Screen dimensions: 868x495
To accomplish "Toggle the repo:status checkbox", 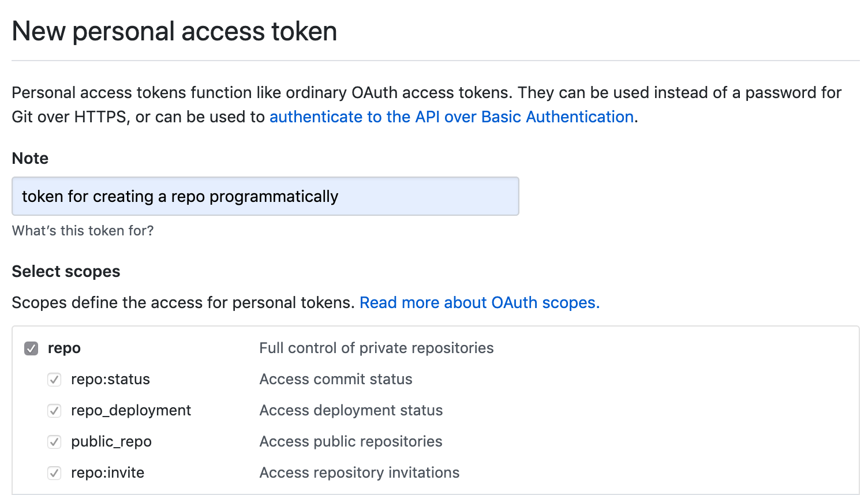I will coord(54,380).
